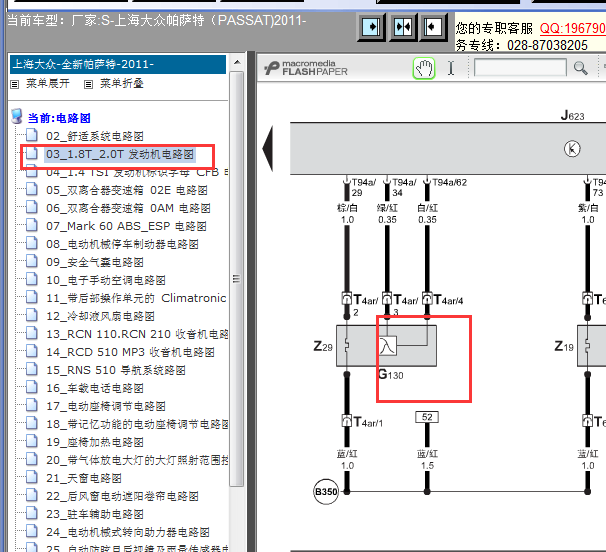Click the FlashPaper search magnifier icon
Image resolution: width=606 pixels, height=552 pixels.
click(580, 68)
